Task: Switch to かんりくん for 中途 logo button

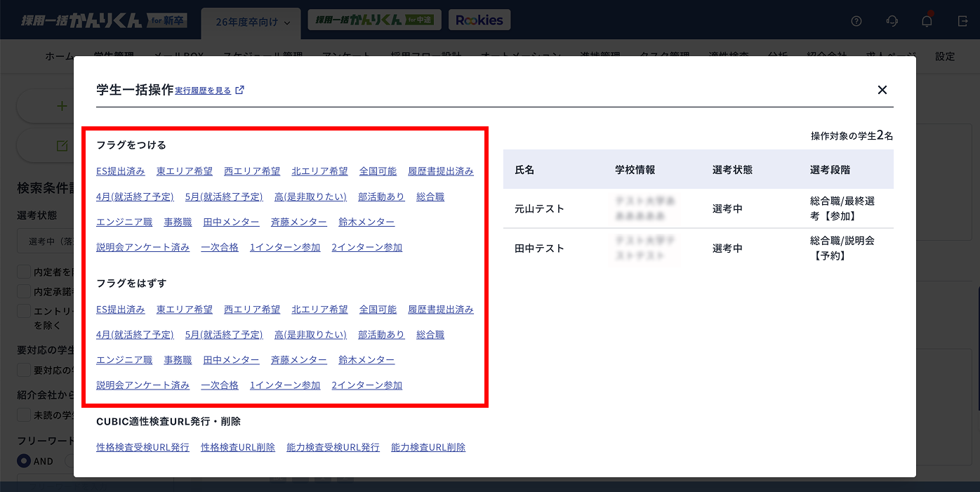Action: tap(374, 20)
